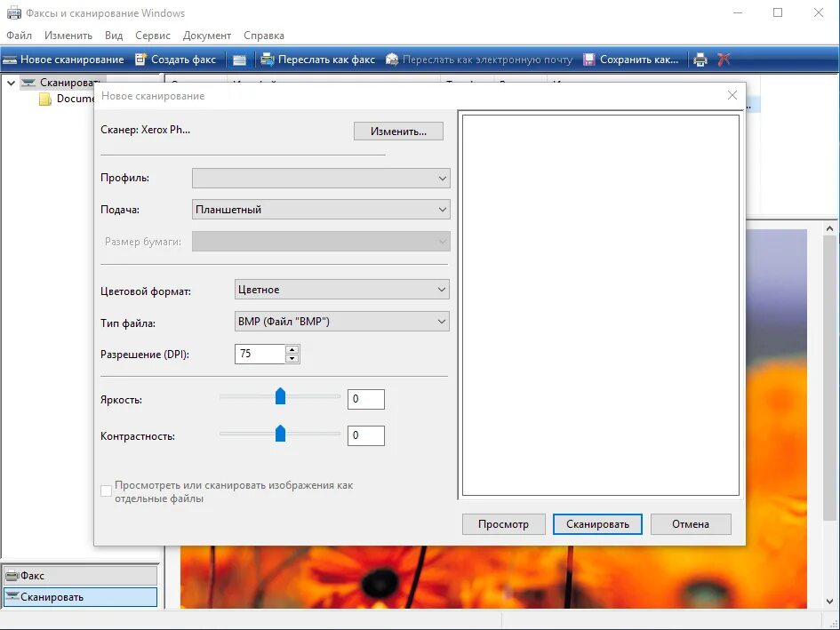Click the app icon in title bar
Viewport: 840px width, 630px height.
(14, 12)
